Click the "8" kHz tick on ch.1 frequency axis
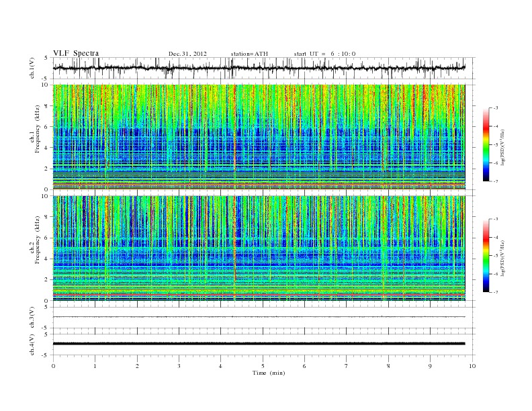 (46, 106)
